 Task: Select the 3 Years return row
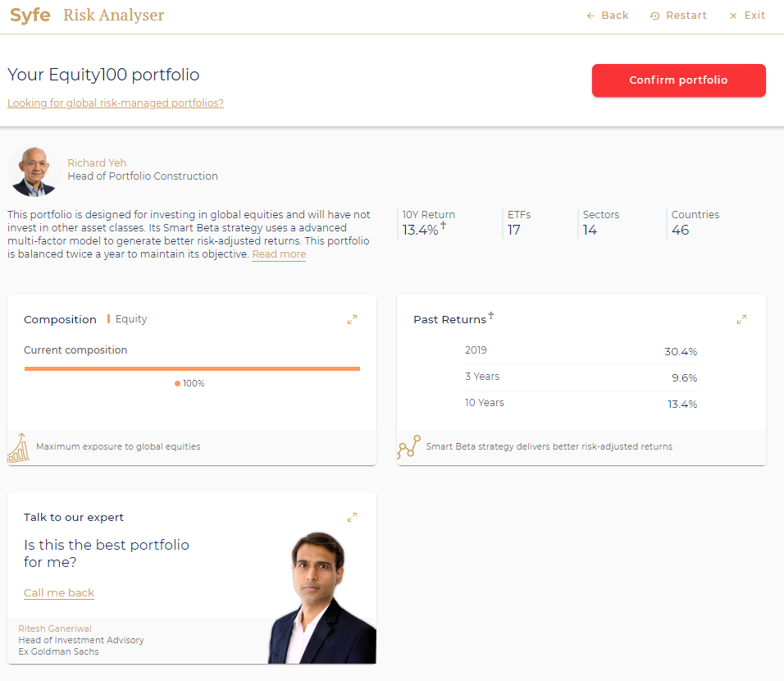[581, 377]
